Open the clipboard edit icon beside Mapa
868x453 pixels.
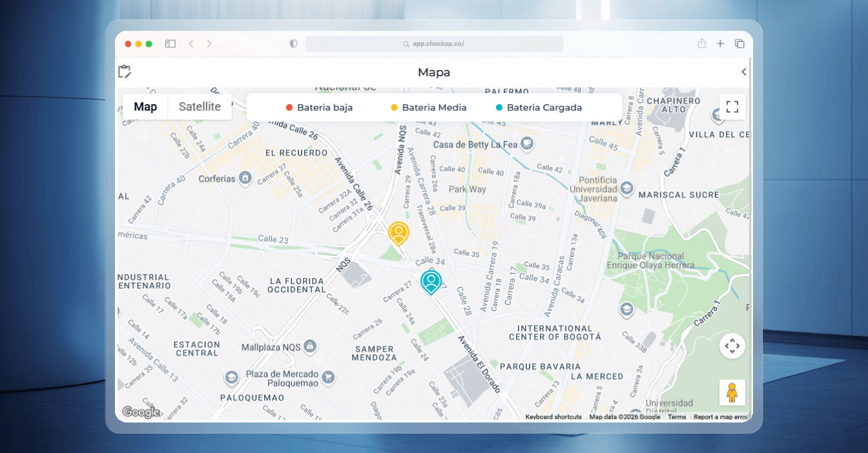coord(125,72)
